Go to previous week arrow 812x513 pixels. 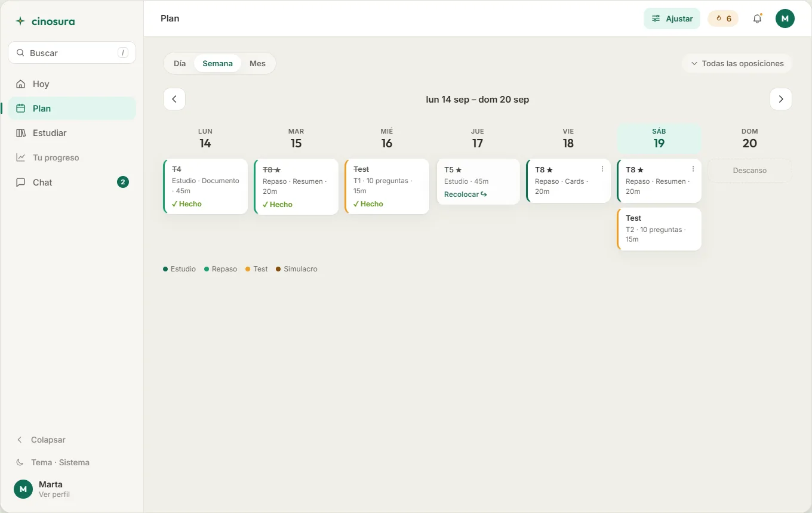(x=174, y=99)
